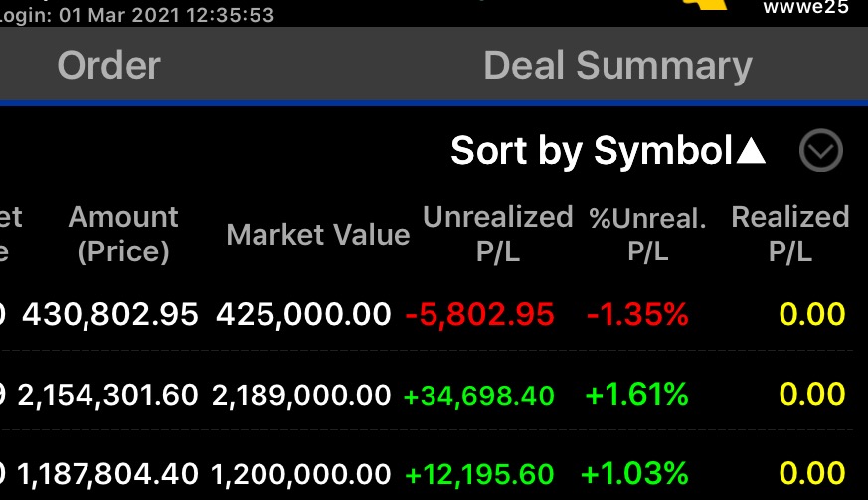Viewport: 868px width, 500px height.
Task: Tap the 1,200,000.00 market value cell
Action: pos(301,473)
